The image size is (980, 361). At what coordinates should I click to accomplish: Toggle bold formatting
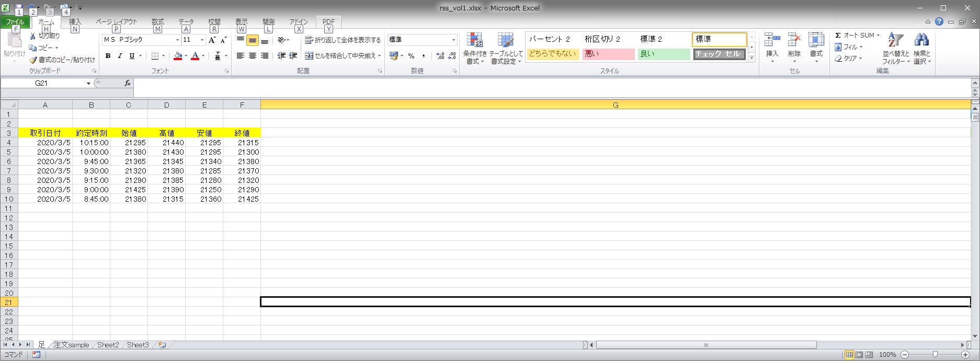pyautogui.click(x=108, y=56)
